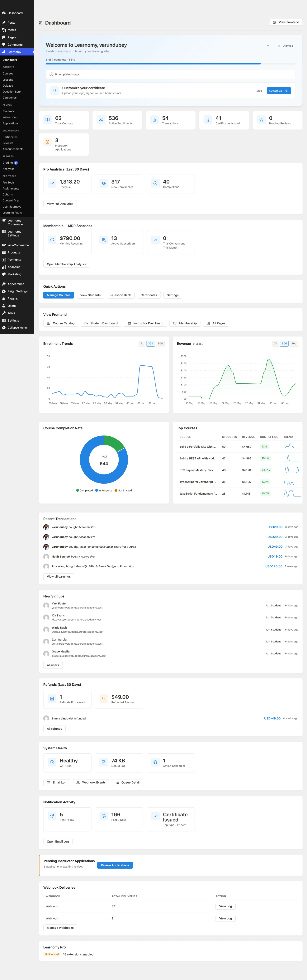Toggle In Progress legend in completion chart
Image resolution: width=307 pixels, height=980 pixels.
104,490
